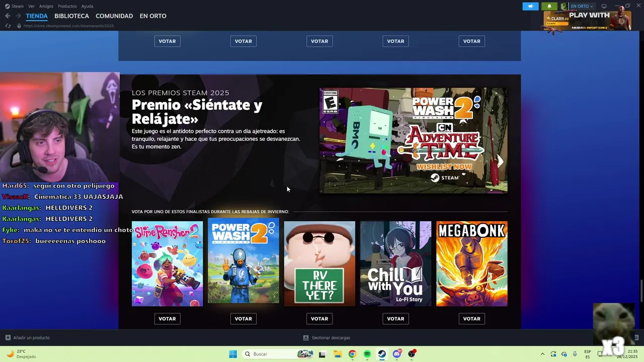Viewport: 644px width, 362px height.
Task: Click the microphone icon in system tray
Action: click(575, 354)
